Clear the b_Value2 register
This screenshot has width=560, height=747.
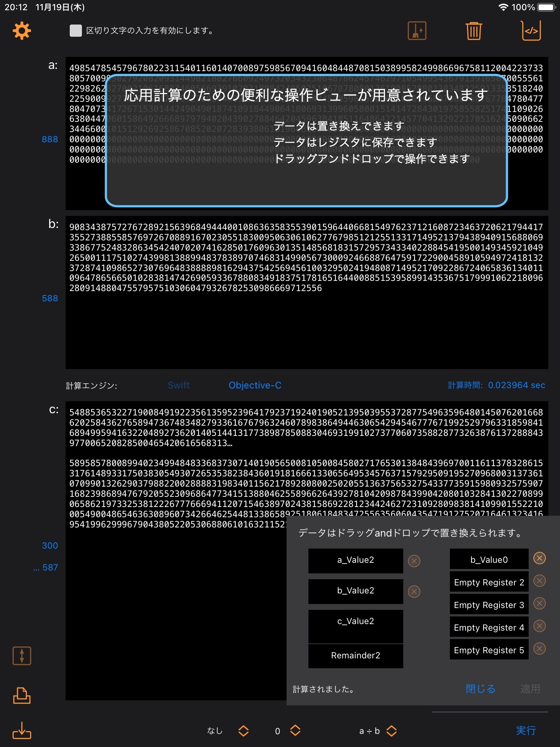pyautogui.click(x=414, y=591)
